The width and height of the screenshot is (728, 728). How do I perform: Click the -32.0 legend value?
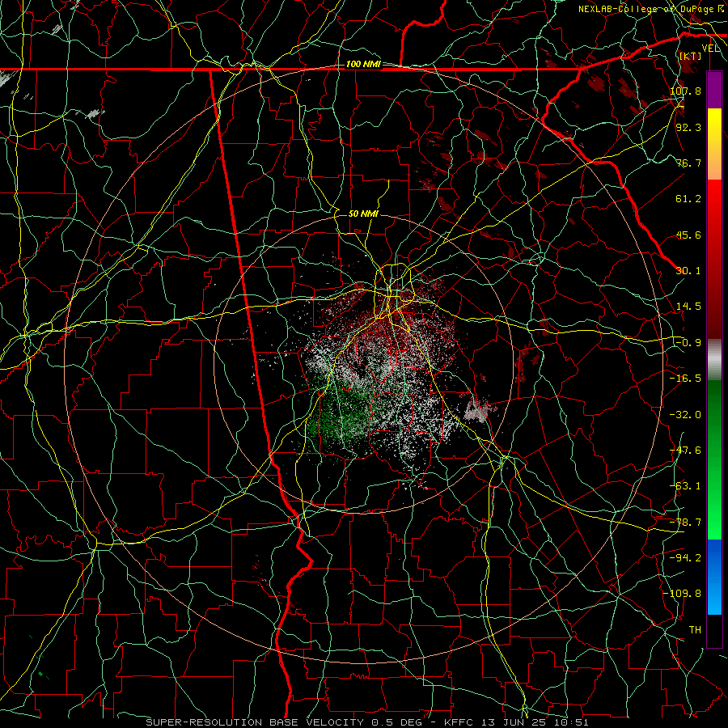[685, 415]
